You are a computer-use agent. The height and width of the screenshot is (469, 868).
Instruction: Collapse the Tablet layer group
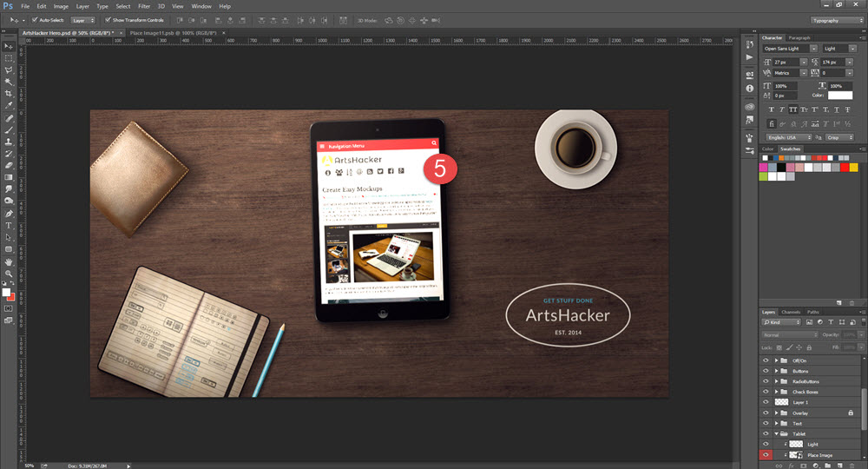point(776,434)
